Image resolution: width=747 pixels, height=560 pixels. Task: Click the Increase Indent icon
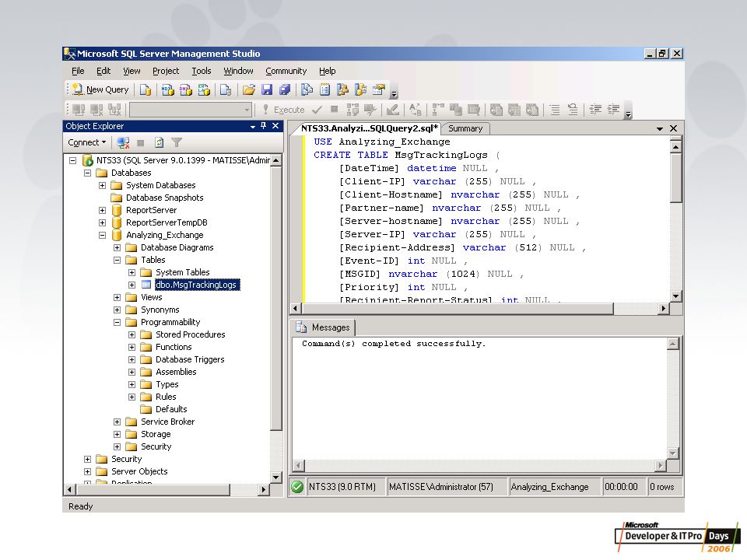[x=614, y=110]
